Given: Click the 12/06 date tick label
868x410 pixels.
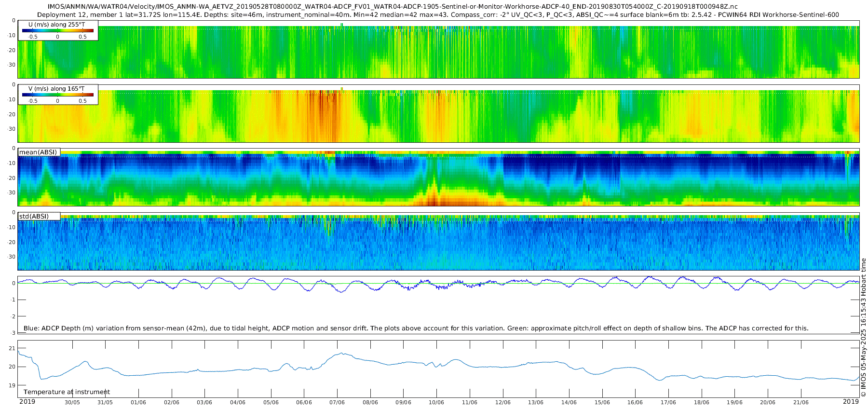Looking at the screenshot, I should pyautogui.click(x=503, y=402).
